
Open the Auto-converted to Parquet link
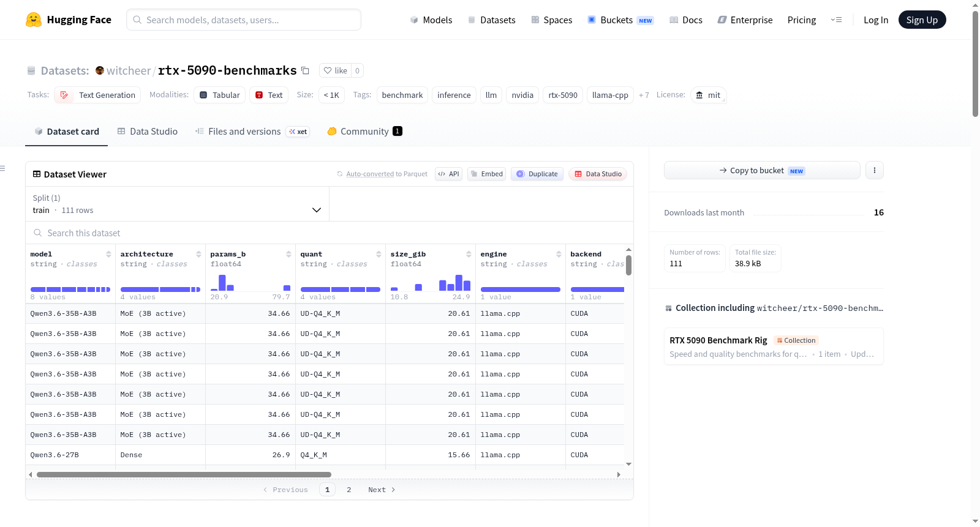coord(386,174)
